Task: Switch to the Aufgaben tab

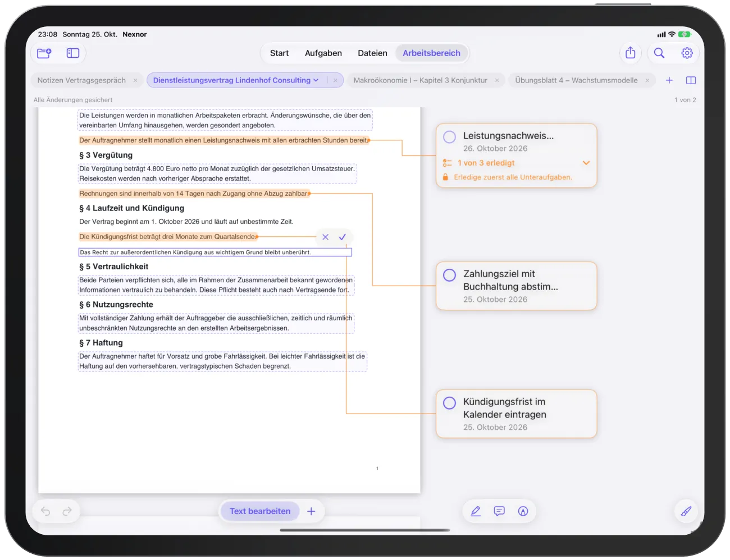Action: 323,53
